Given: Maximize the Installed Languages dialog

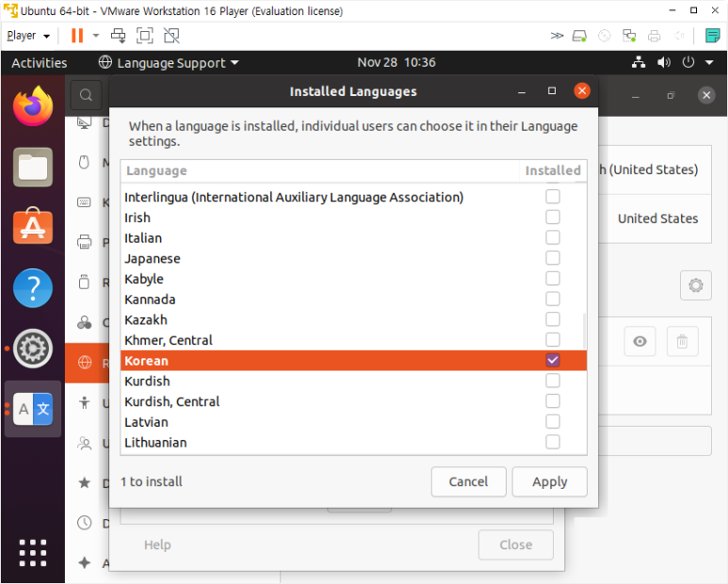Looking at the screenshot, I should tap(552, 90).
